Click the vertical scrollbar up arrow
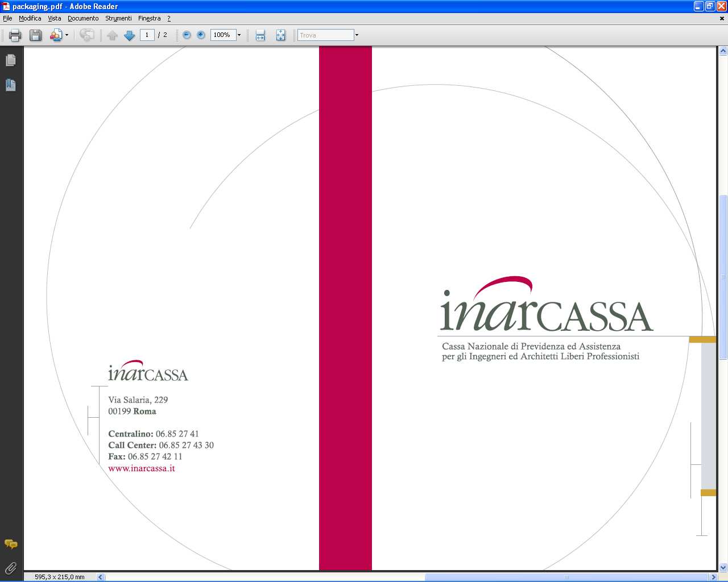728x582 pixels. coord(723,51)
